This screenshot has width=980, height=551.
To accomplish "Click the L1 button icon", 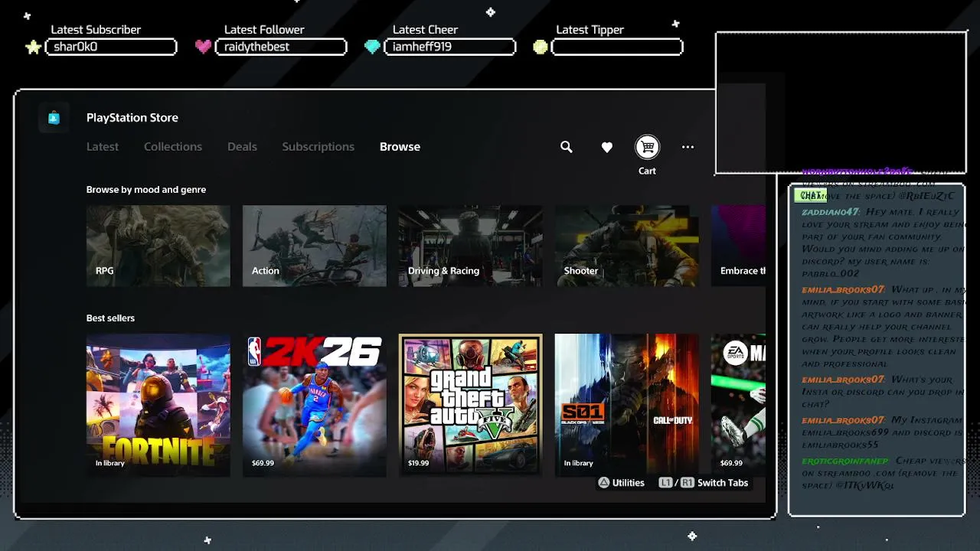I will click(665, 483).
